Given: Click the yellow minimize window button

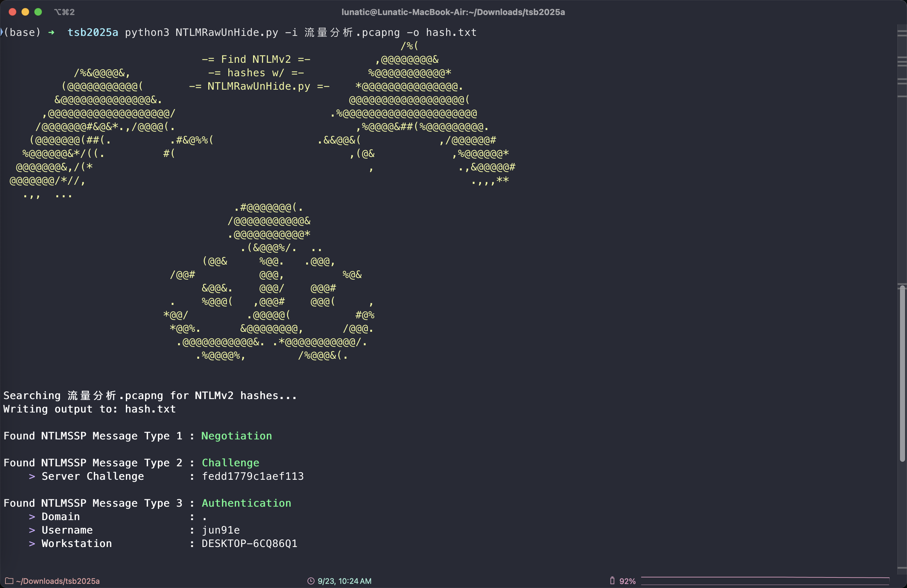Looking at the screenshot, I should click(25, 12).
